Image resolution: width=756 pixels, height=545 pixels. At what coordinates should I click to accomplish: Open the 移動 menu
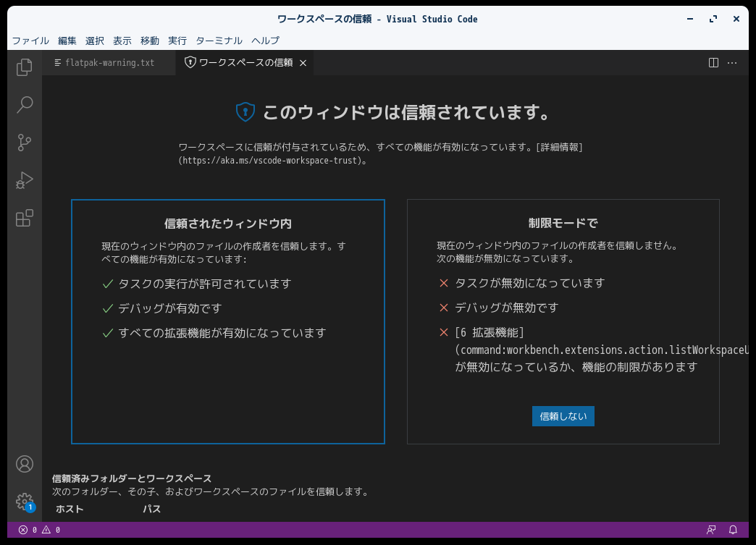click(149, 41)
